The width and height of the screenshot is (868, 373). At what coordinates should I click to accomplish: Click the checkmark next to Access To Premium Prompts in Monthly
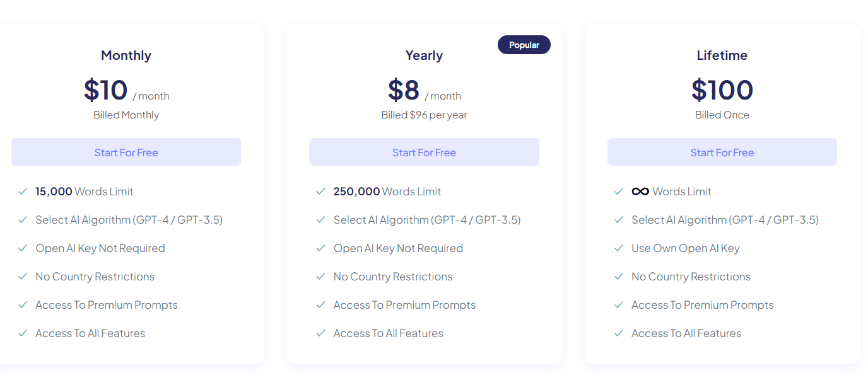23,304
